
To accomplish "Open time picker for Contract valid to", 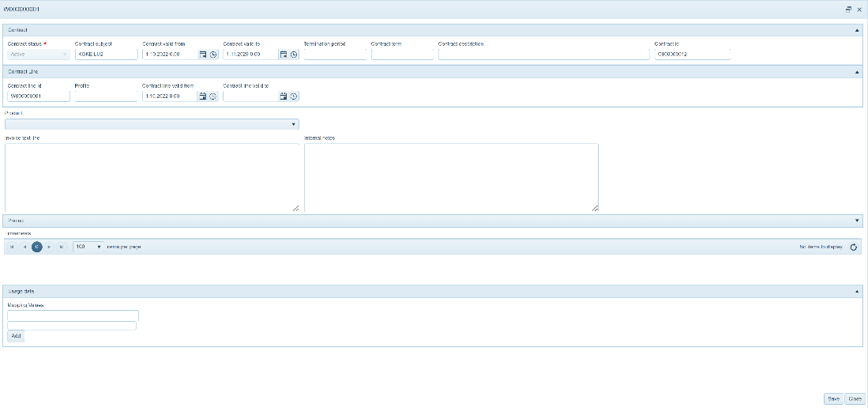I will pos(294,55).
